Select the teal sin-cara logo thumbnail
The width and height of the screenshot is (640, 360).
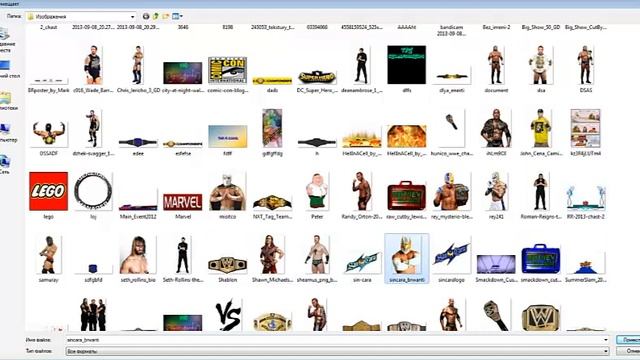tap(362, 262)
